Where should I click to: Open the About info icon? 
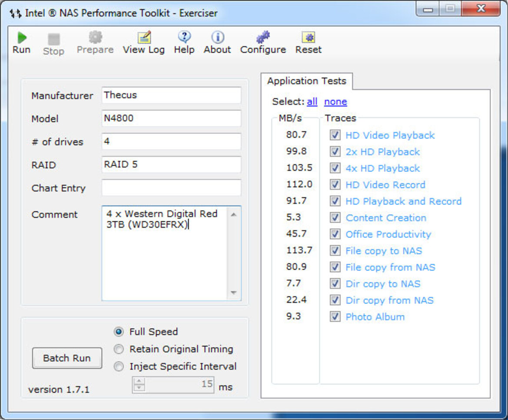(x=218, y=37)
